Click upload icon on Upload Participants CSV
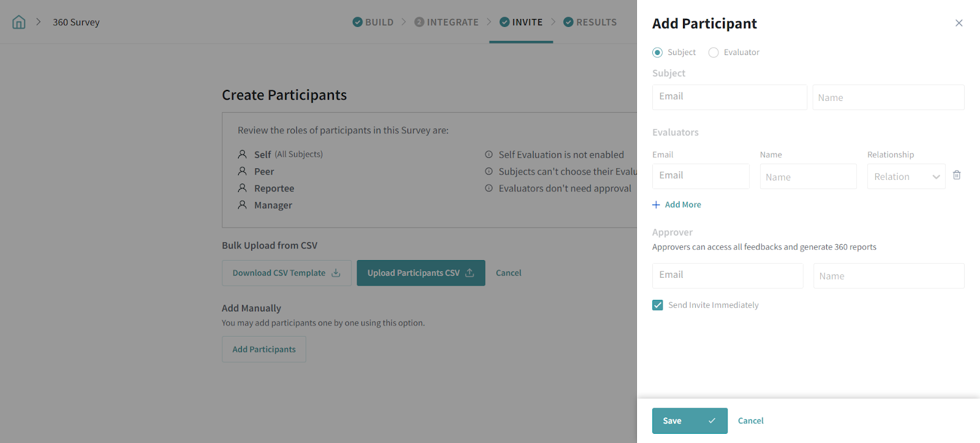Image resolution: width=980 pixels, height=443 pixels. (470, 273)
